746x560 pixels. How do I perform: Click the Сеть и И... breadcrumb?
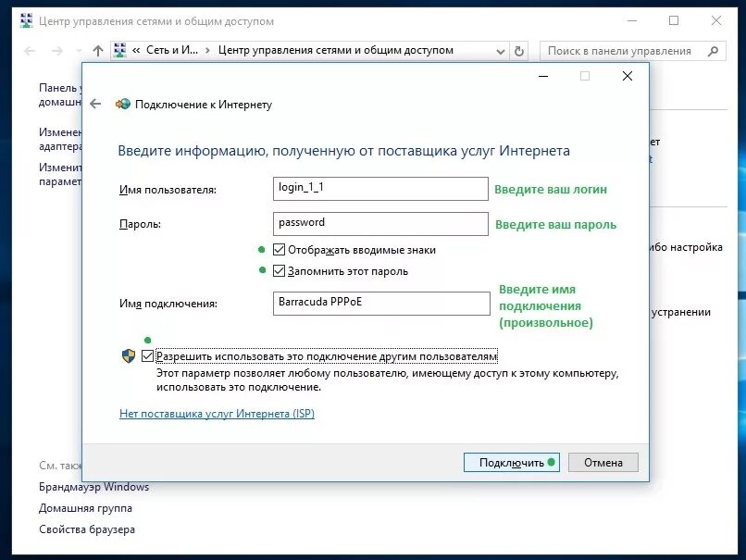point(172,50)
